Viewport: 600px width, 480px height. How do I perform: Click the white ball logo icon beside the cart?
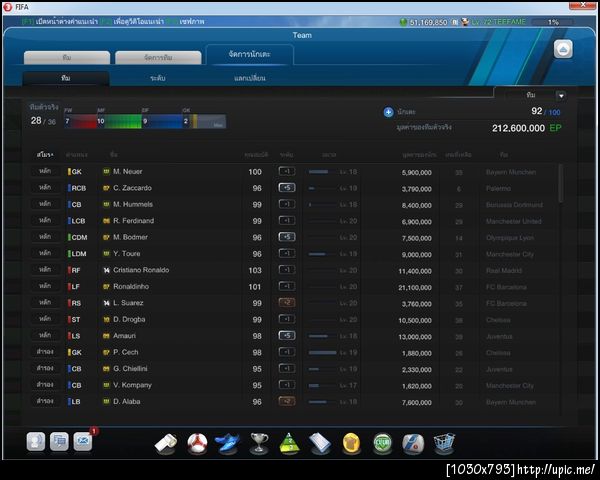coord(413,444)
